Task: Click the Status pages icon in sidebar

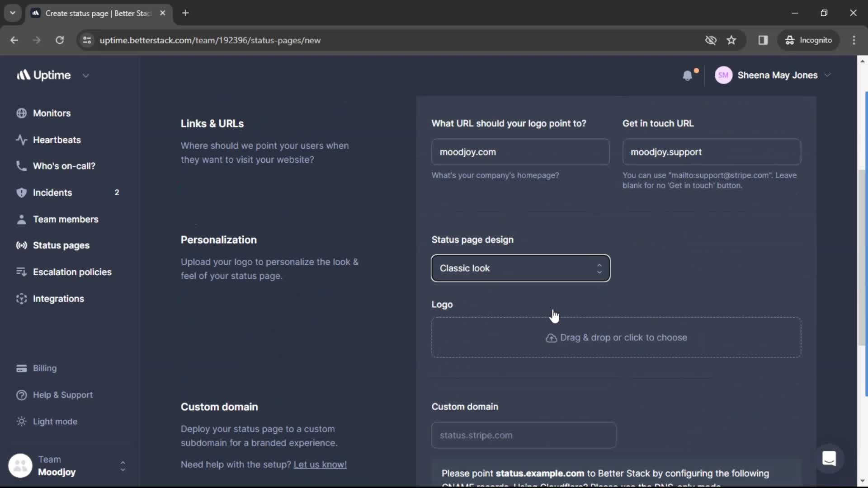Action: click(x=21, y=245)
